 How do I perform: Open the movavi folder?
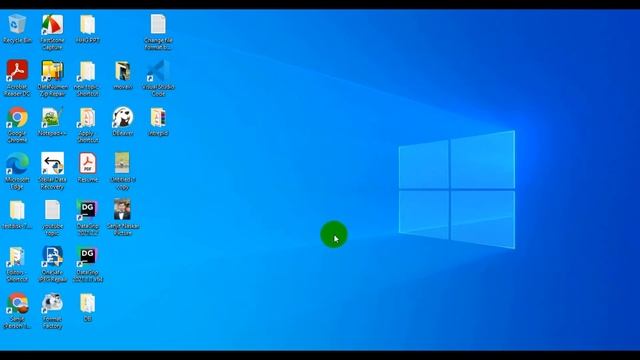123,75
